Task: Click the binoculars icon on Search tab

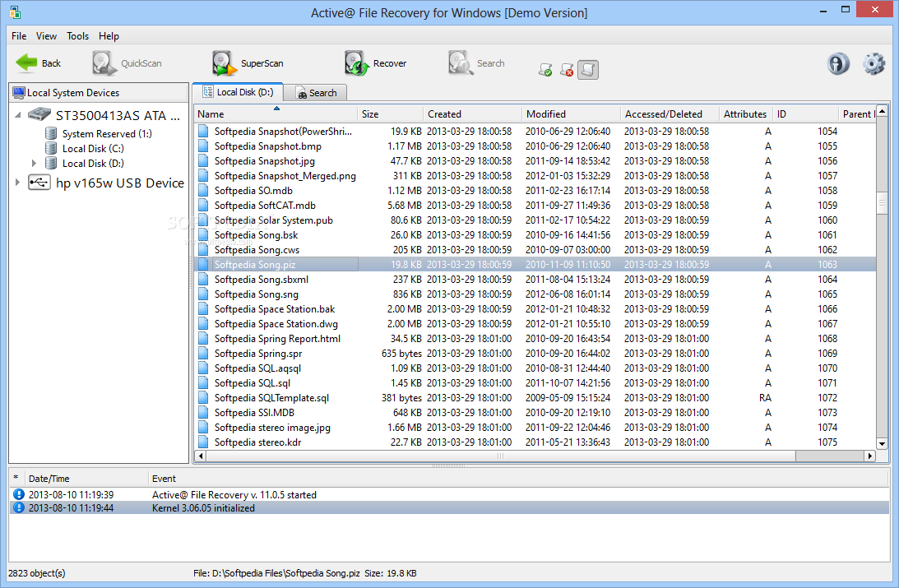Action: pyautogui.click(x=302, y=94)
